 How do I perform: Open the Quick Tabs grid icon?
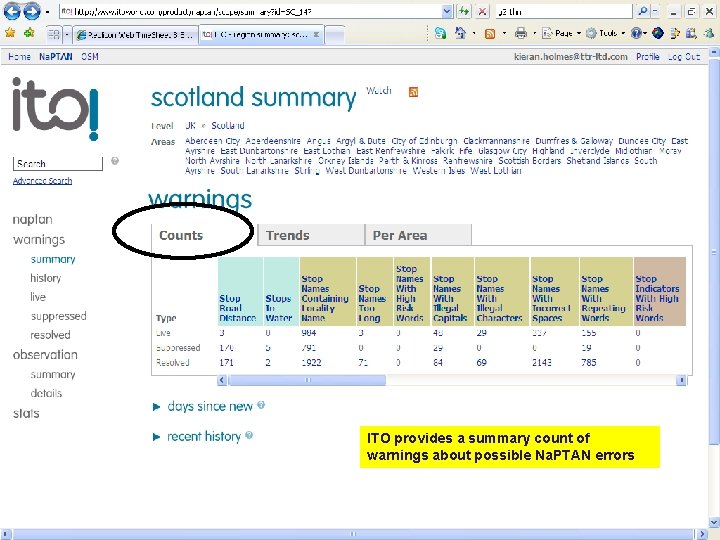click(54, 34)
